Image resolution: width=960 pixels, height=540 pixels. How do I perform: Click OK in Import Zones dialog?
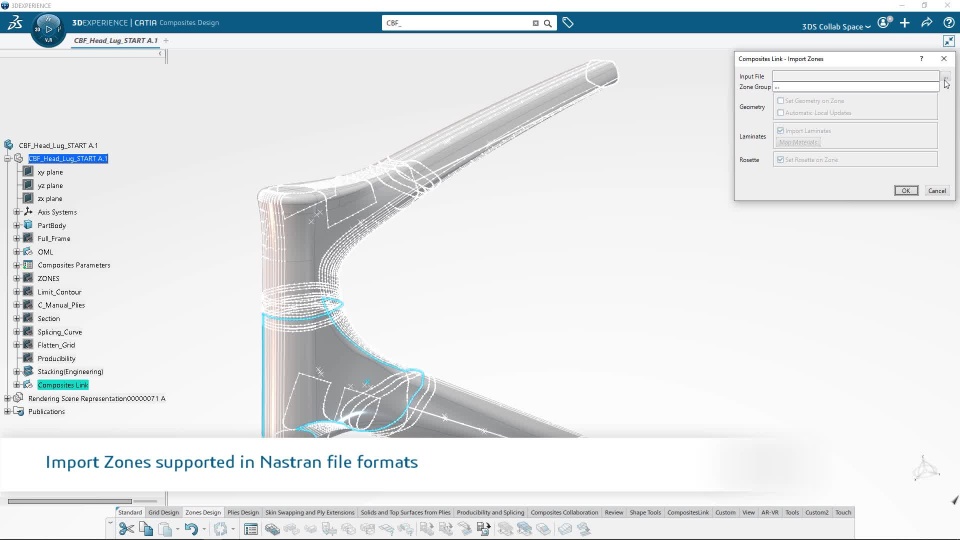[906, 190]
